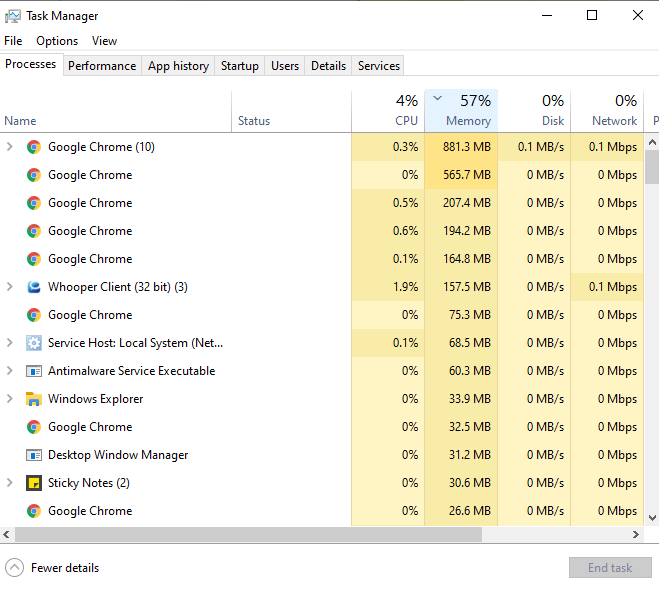Click the Service Host gear icon
The image size is (659, 590).
(x=34, y=343)
